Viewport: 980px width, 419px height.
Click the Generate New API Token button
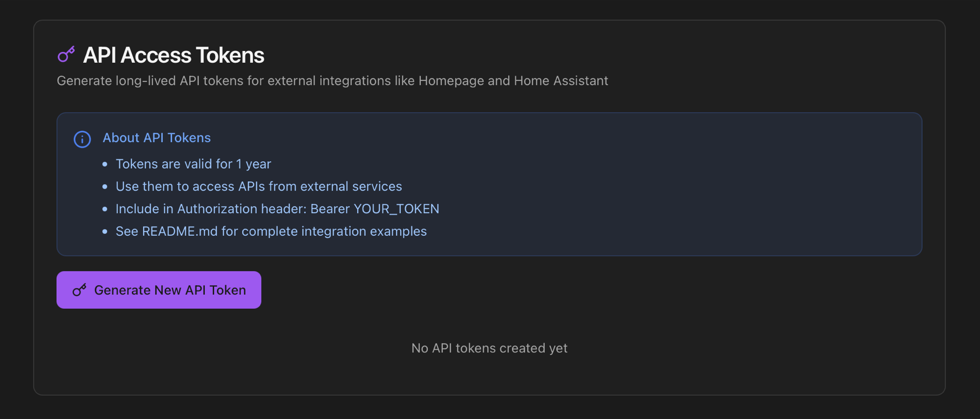click(159, 290)
